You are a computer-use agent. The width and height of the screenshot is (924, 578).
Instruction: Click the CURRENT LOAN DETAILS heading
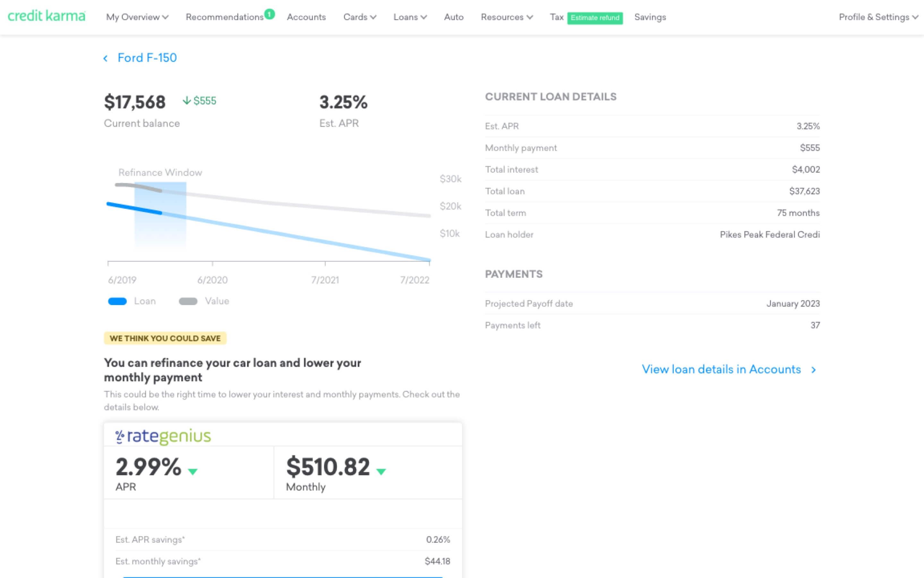(551, 97)
